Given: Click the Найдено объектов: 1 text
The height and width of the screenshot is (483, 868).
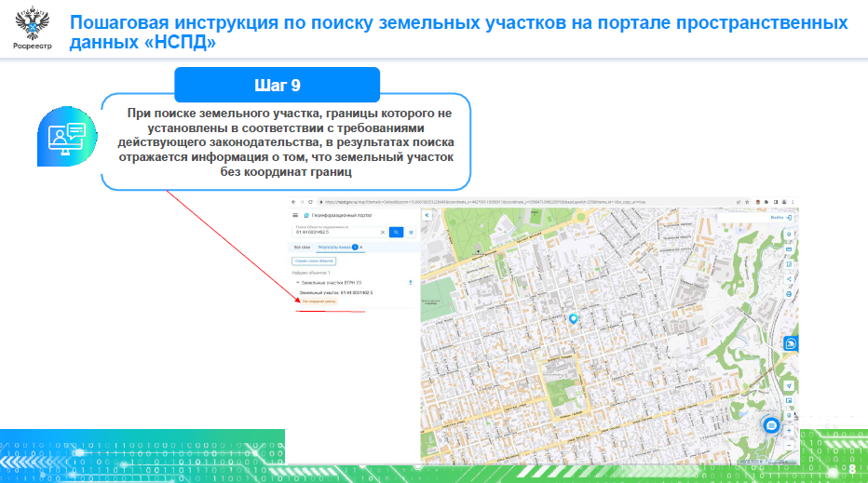Looking at the screenshot, I should pyautogui.click(x=311, y=273).
